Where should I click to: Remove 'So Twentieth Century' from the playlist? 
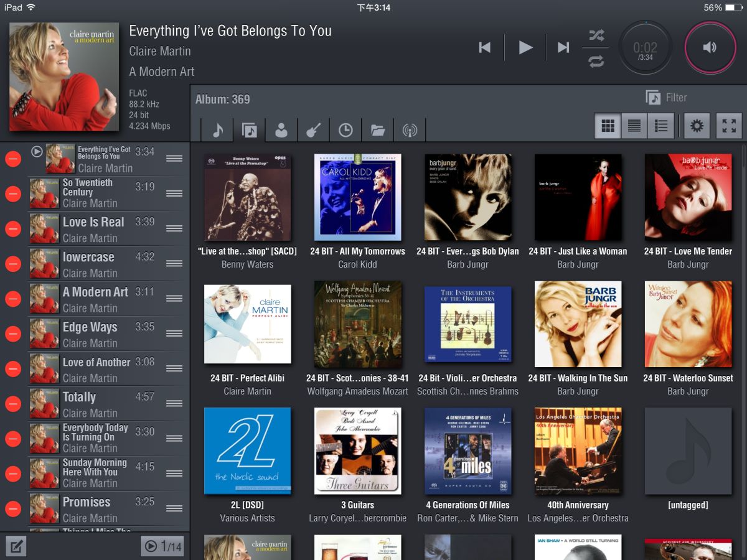coord(12,194)
